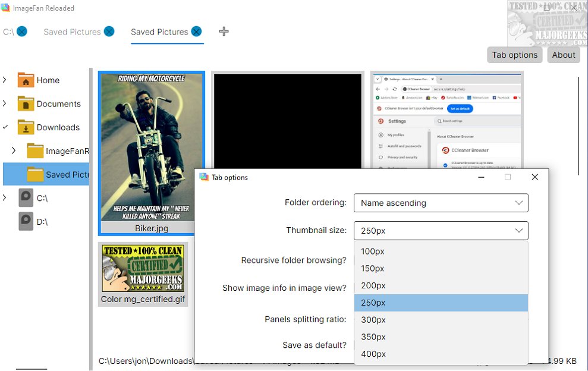Expand the C:\ drive node

(5, 197)
